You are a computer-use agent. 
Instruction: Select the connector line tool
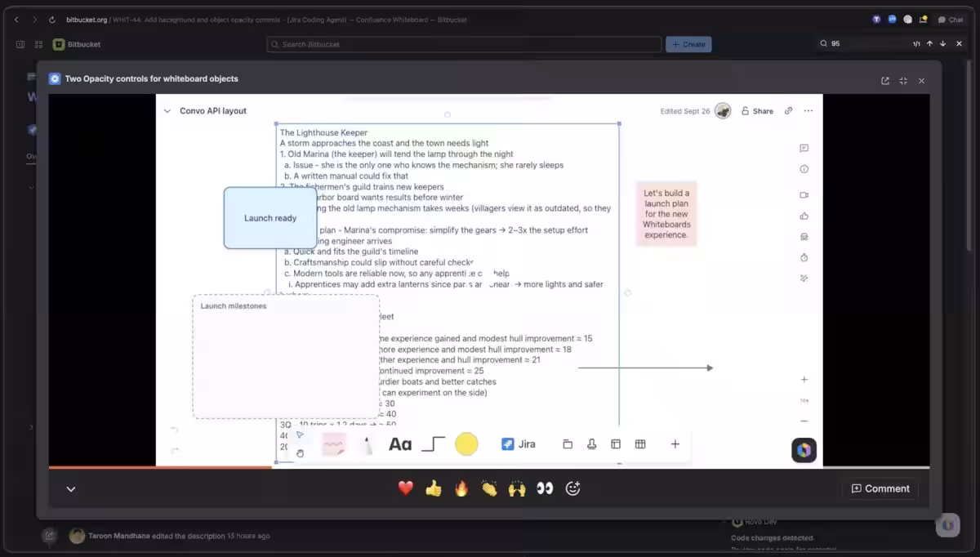433,444
